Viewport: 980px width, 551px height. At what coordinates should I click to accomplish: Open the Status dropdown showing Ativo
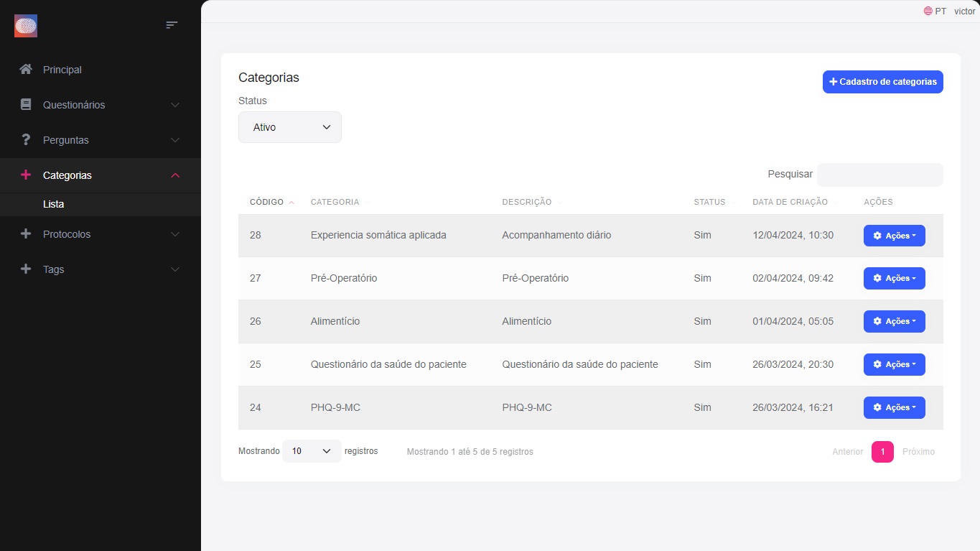(289, 126)
